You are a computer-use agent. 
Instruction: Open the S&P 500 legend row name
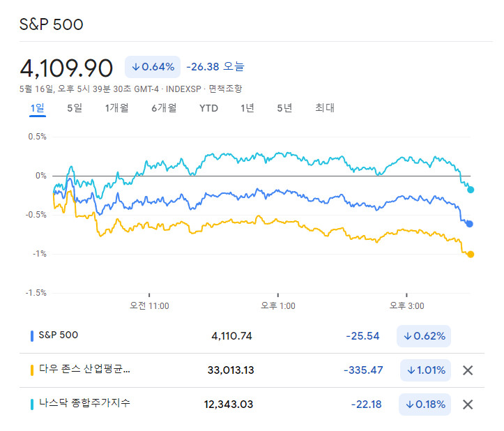tap(58, 335)
